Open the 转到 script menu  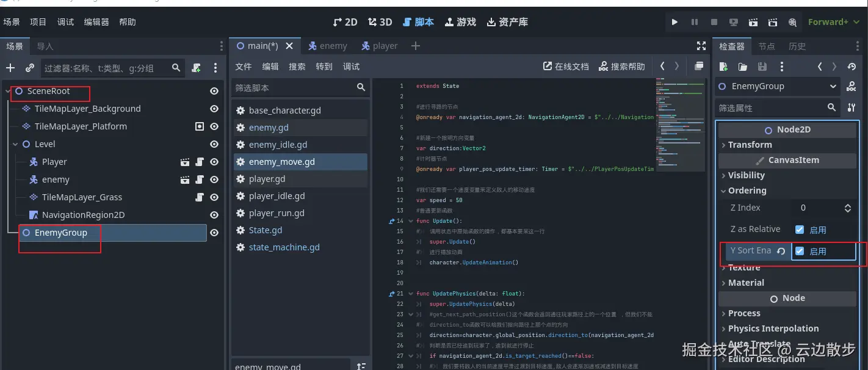[x=324, y=67]
